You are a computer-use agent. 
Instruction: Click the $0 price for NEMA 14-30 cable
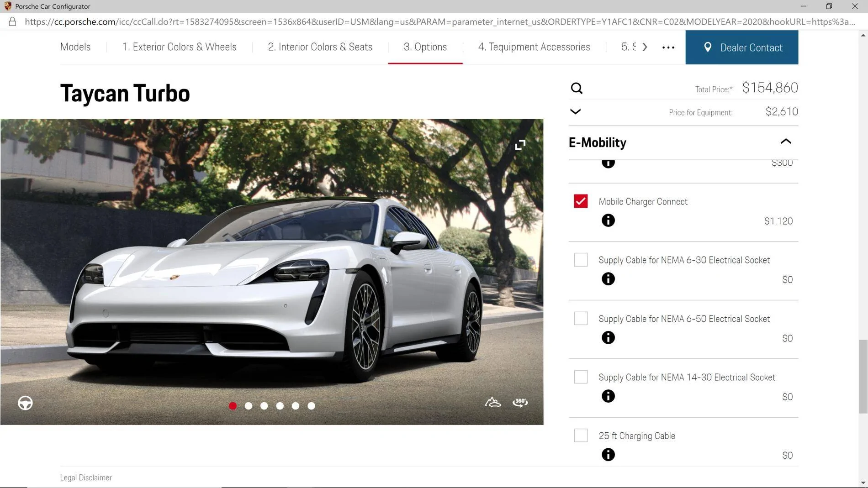pos(787,397)
